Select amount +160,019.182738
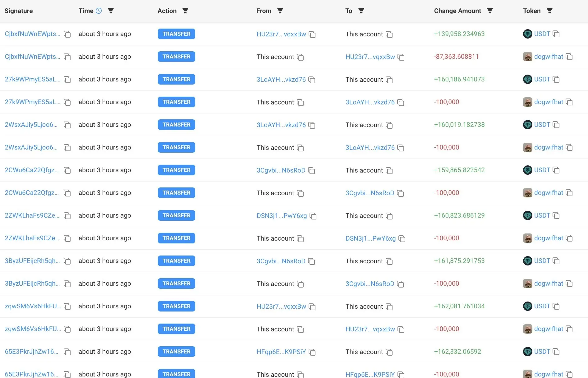588x378 pixels. 459,125
